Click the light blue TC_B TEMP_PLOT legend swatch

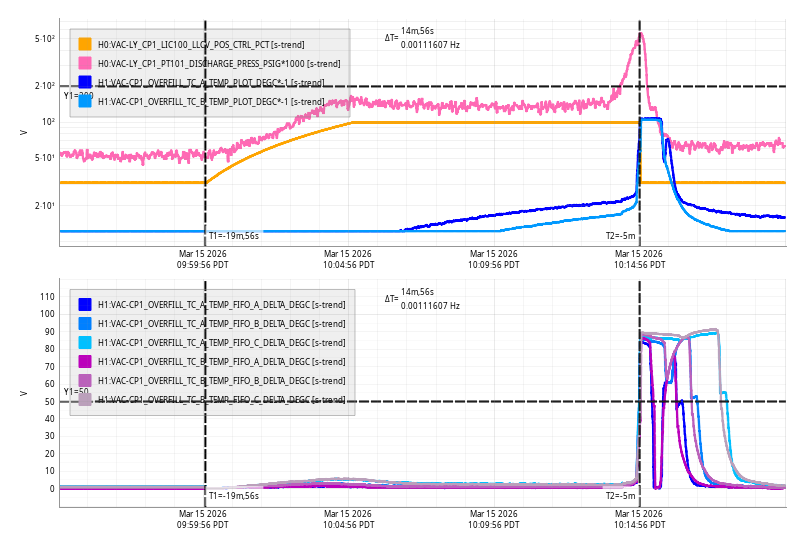pos(85,102)
